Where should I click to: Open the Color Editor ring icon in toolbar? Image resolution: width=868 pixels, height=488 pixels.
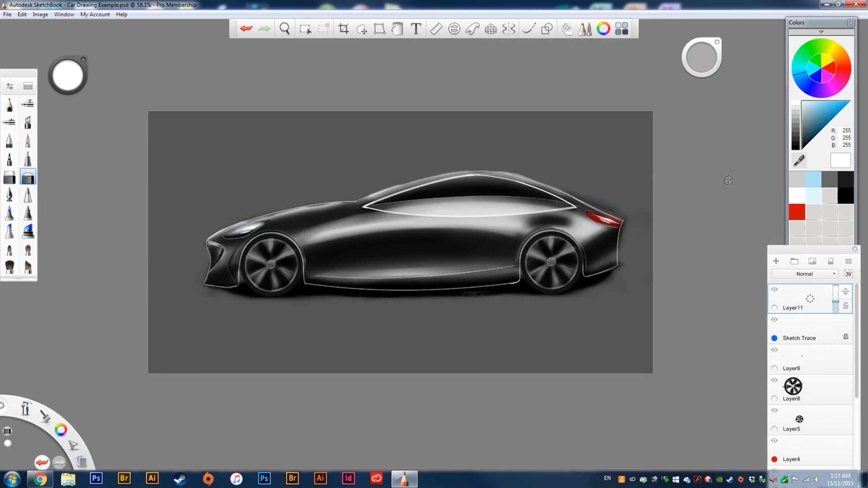[603, 29]
